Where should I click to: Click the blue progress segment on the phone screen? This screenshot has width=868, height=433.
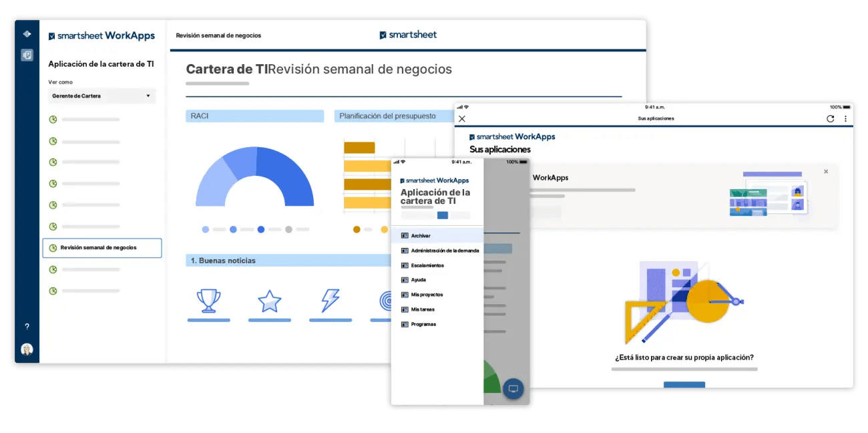(442, 216)
